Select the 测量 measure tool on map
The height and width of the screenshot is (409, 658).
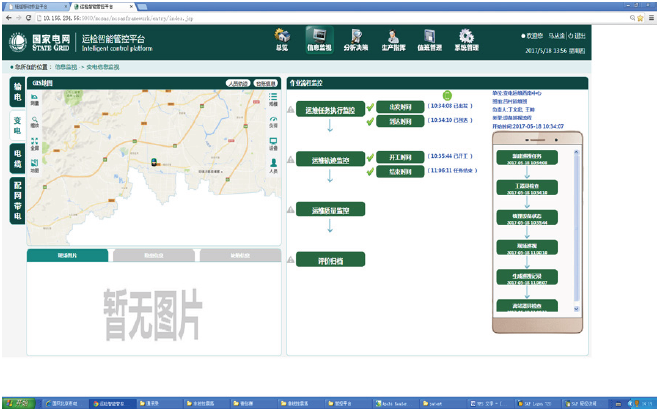click(34, 99)
